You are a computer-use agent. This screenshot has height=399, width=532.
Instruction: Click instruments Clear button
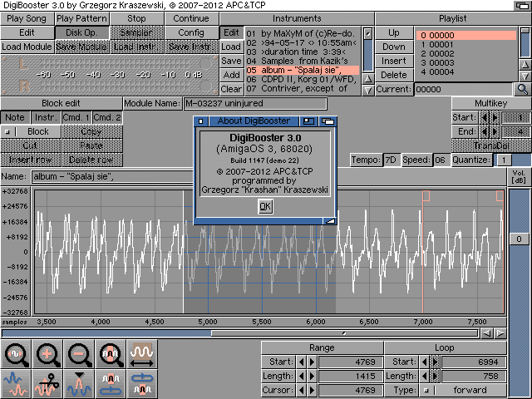click(231, 89)
